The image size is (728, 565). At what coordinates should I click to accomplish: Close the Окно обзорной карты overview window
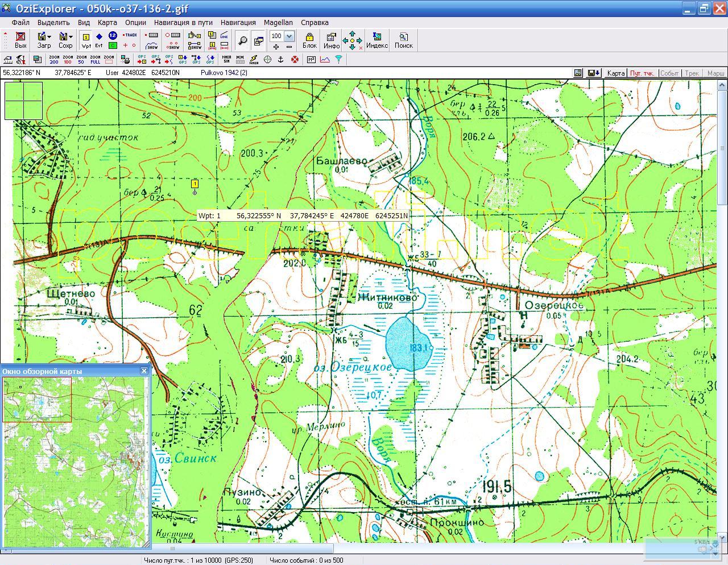click(144, 371)
